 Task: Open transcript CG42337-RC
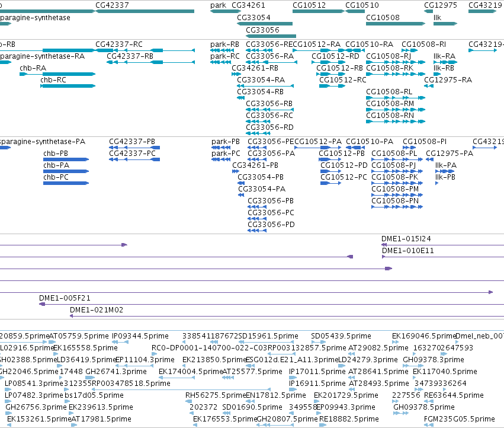[x=119, y=44]
